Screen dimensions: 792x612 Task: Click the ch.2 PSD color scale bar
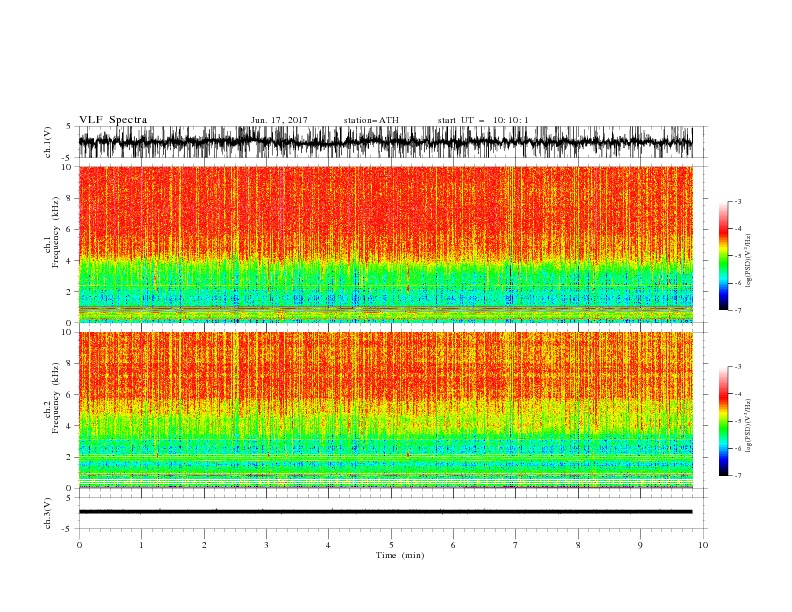click(723, 421)
